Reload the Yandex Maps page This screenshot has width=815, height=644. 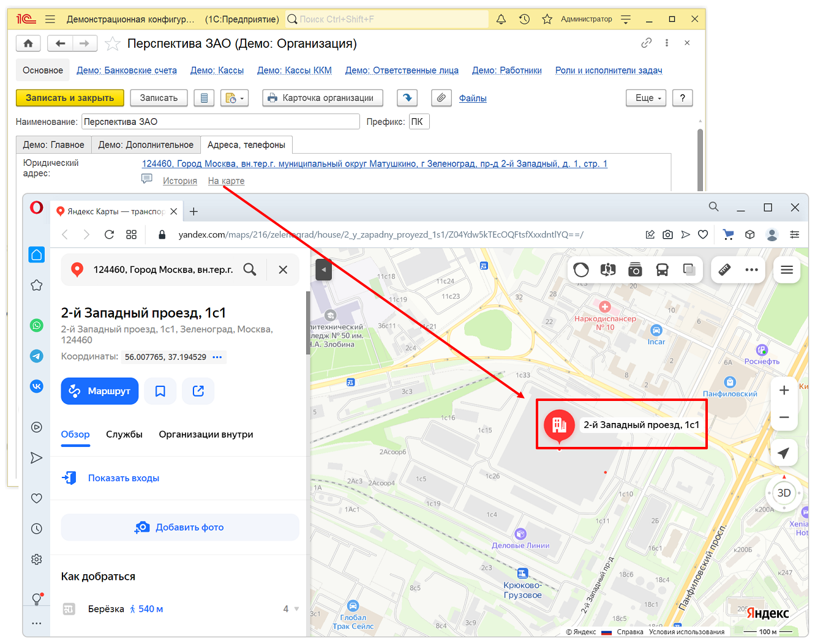coord(109,234)
